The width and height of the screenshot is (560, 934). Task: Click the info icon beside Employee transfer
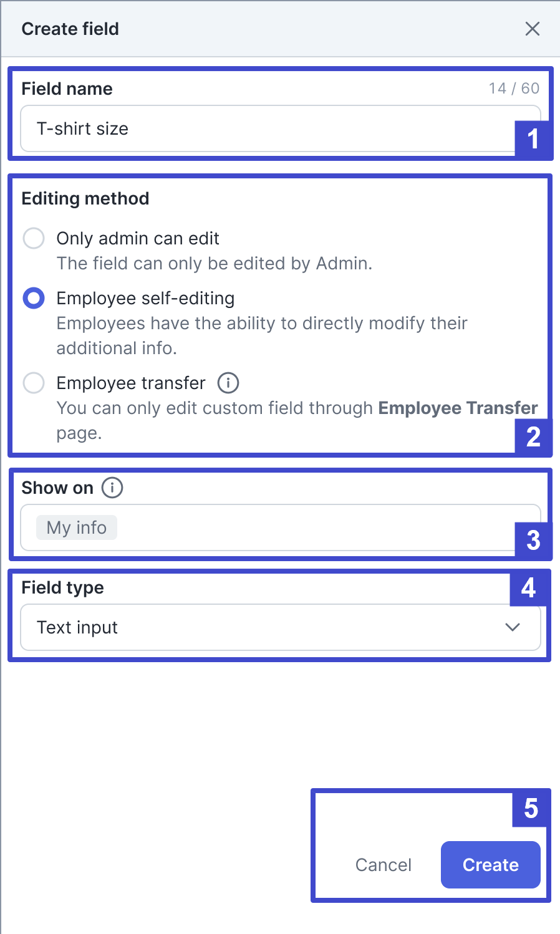[x=228, y=383]
